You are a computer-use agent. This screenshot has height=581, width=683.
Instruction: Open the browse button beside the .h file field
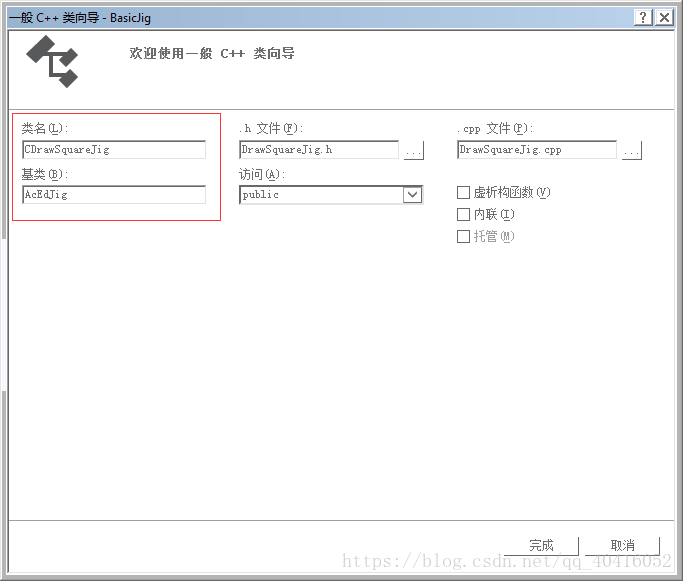pyautogui.click(x=414, y=150)
